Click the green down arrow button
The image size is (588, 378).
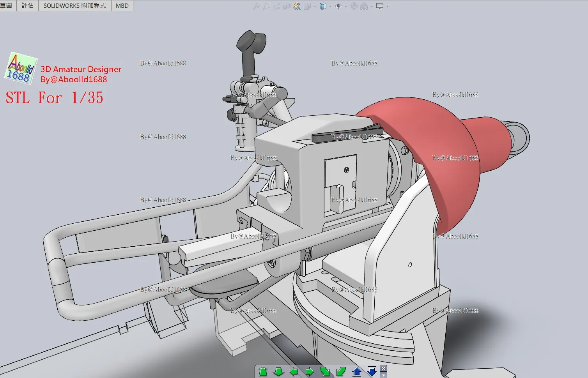point(278,372)
